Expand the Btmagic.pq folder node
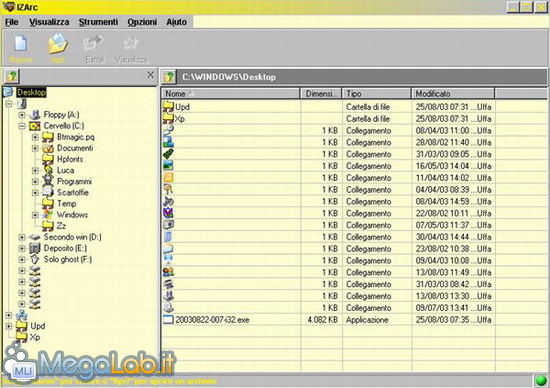Viewport: 550px width, 388px height. (x=35, y=137)
